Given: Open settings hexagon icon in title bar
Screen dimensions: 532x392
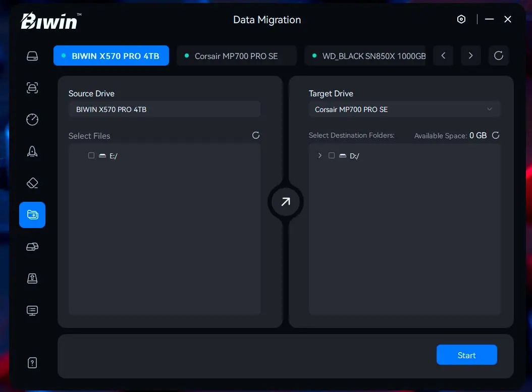Looking at the screenshot, I should coord(461,19).
